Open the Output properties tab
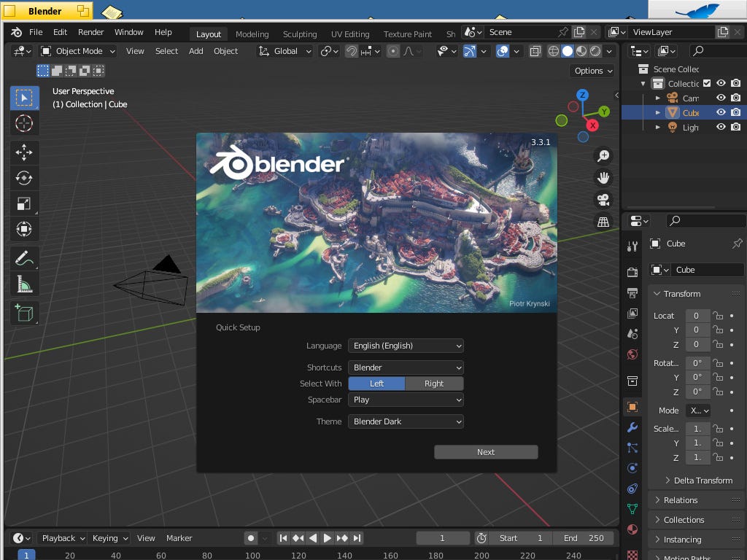The image size is (747, 560). [x=632, y=293]
